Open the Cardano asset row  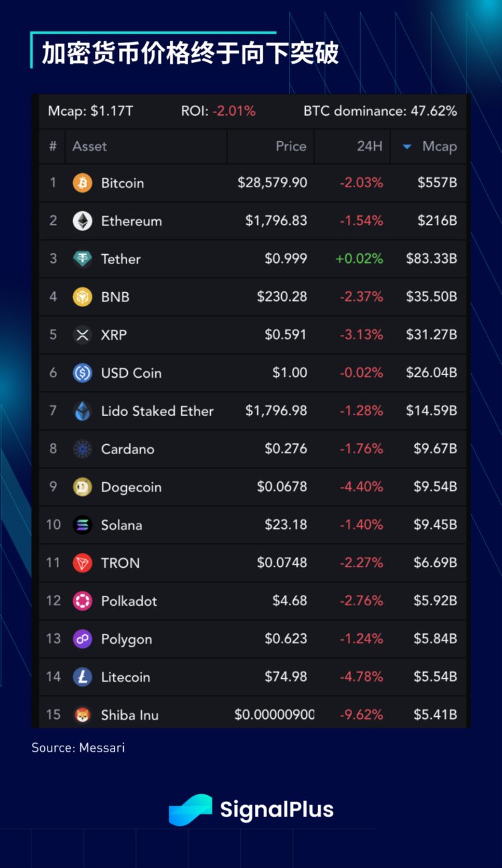(x=127, y=449)
